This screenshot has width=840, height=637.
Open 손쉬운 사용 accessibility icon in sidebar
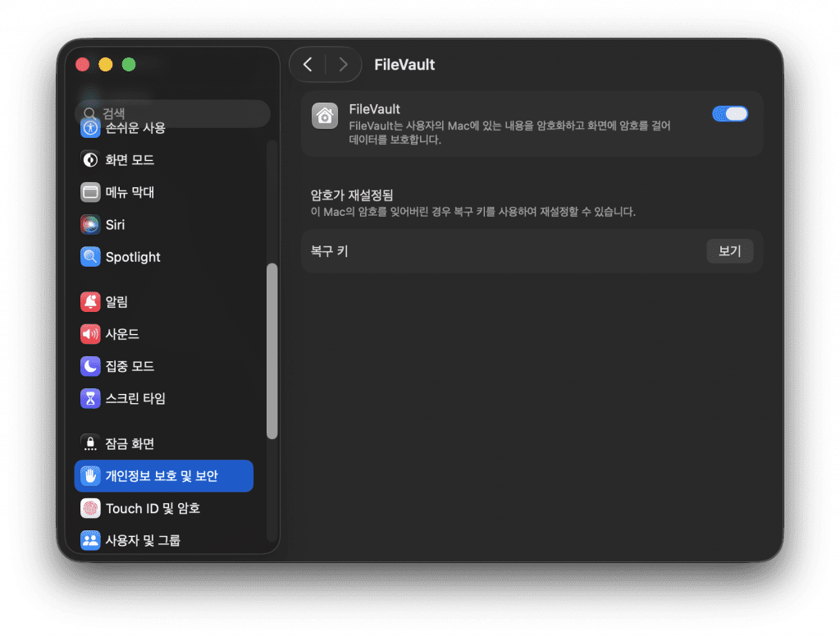point(90,128)
